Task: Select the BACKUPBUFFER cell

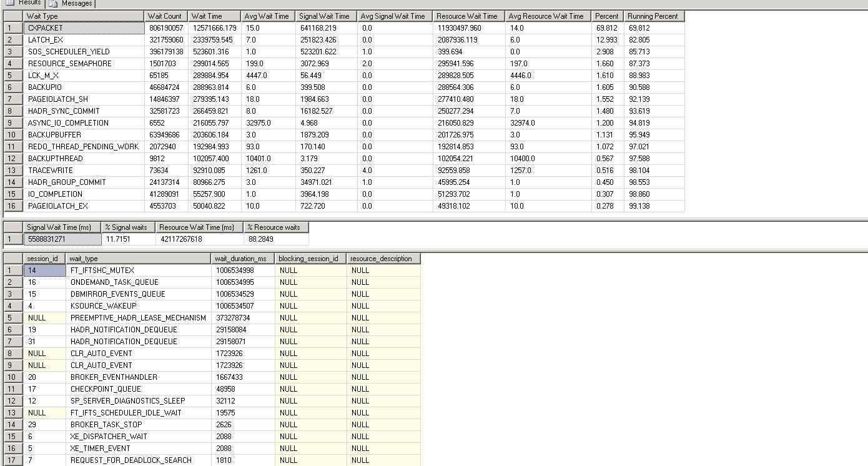Action: click(84, 135)
